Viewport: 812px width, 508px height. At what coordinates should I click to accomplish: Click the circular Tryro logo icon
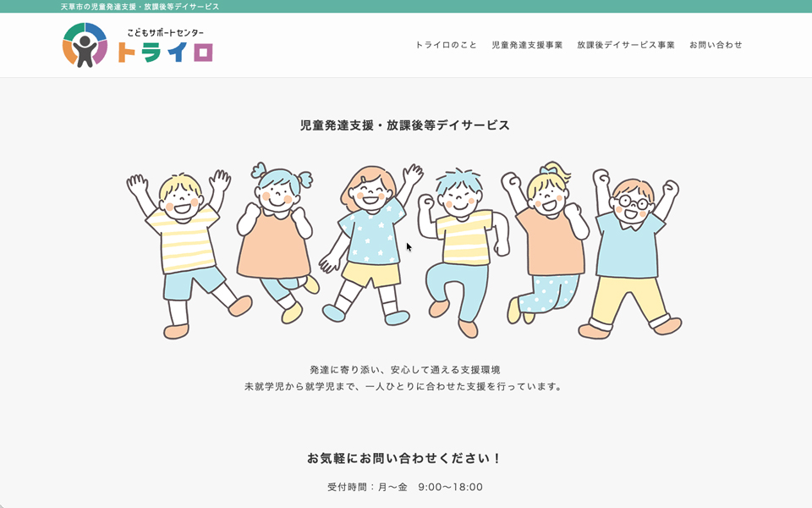[85, 45]
